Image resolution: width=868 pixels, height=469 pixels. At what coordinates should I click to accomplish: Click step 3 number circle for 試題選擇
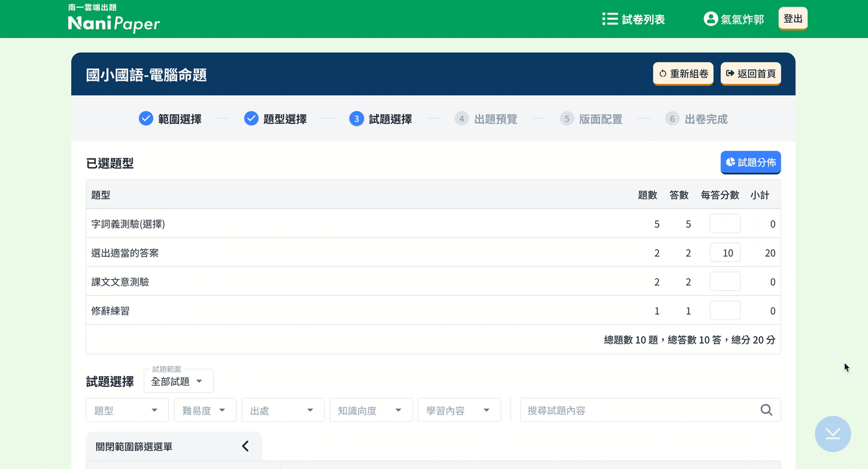pos(356,119)
